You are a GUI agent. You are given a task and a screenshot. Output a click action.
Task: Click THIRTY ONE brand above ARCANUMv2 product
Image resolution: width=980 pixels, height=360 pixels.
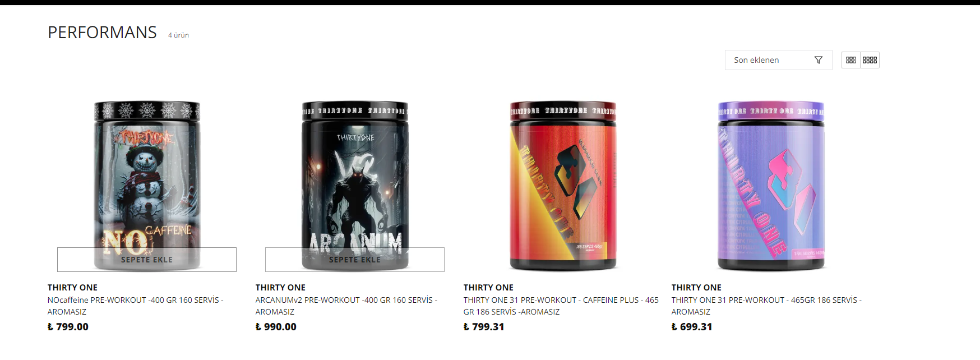click(x=280, y=288)
